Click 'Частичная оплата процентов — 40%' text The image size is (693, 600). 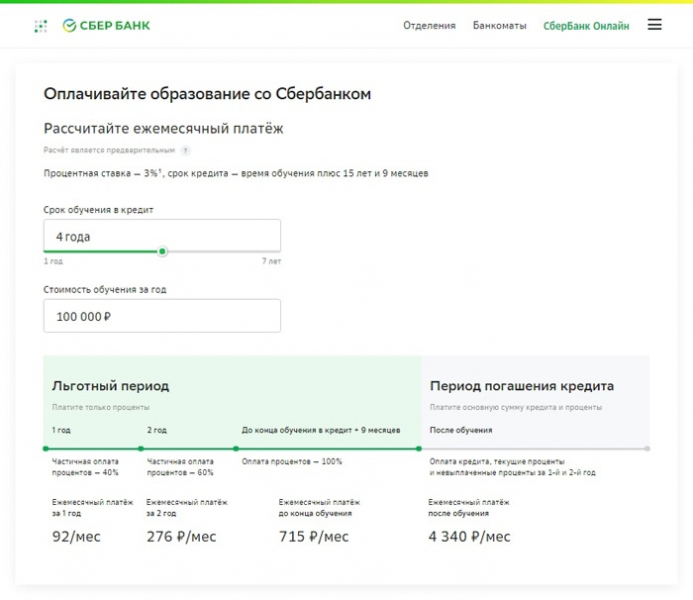click(x=85, y=467)
